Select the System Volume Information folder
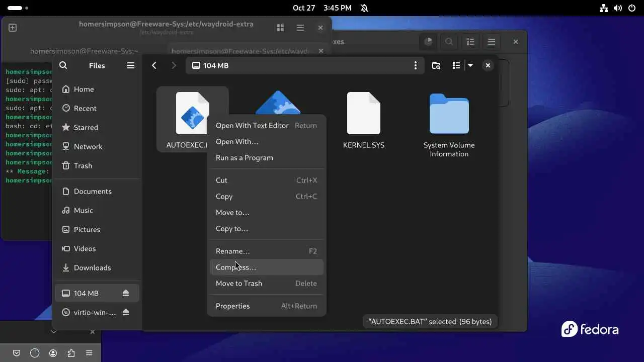Viewport: 644px width, 362px height. 449,125
